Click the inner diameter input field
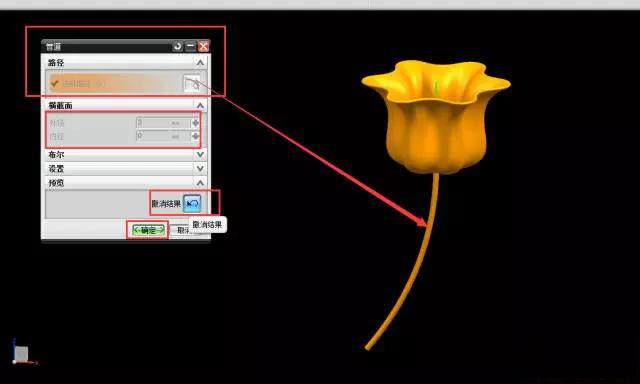Viewport: 640px width, 384px height. pos(163,136)
